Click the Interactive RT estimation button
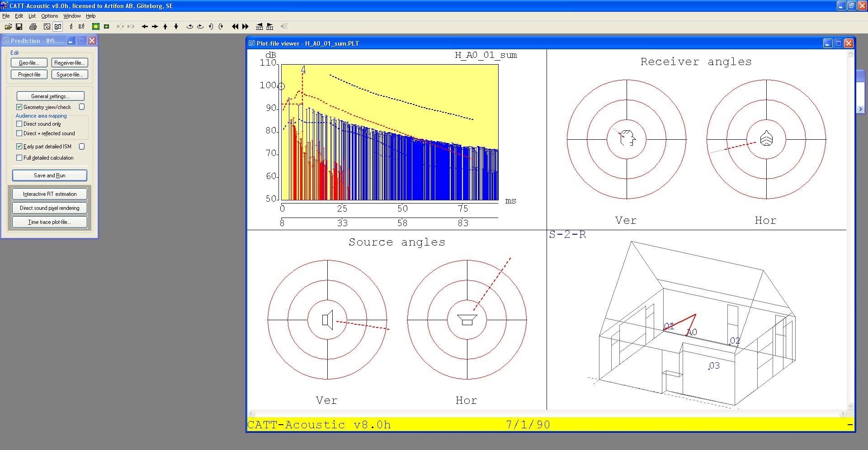The image size is (868, 450). point(50,194)
